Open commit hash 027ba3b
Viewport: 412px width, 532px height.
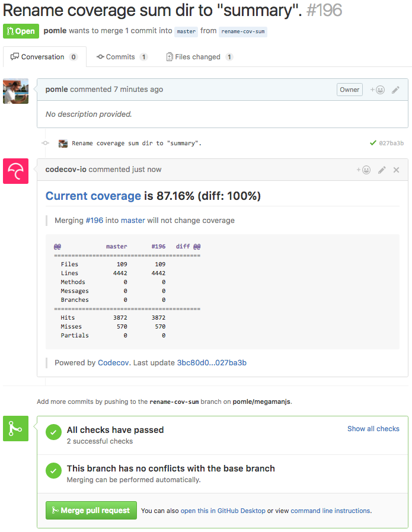391,143
